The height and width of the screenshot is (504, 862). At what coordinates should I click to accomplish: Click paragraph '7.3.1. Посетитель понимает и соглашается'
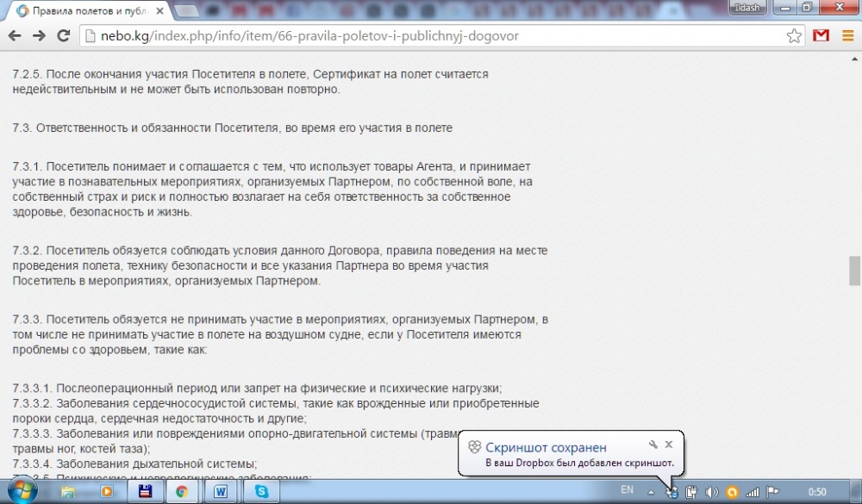[272, 189]
